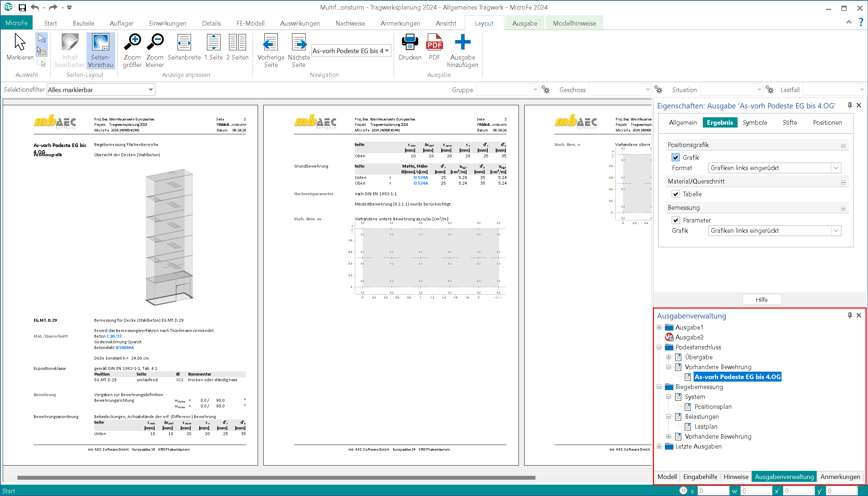Image resolution: width=868 pixels, height=496 pixels.
Task: Switch to the Eingabehilfe bottom panel tab
Action: coord(700,477)
